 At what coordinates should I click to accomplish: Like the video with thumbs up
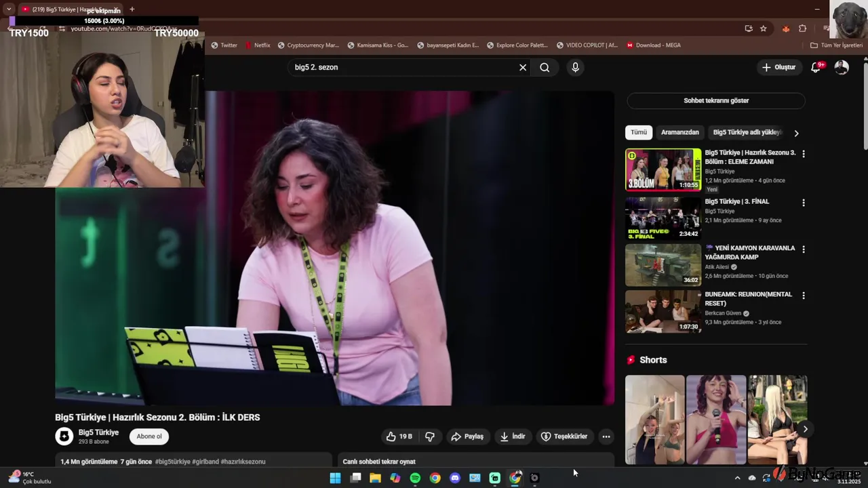point(399,436)
